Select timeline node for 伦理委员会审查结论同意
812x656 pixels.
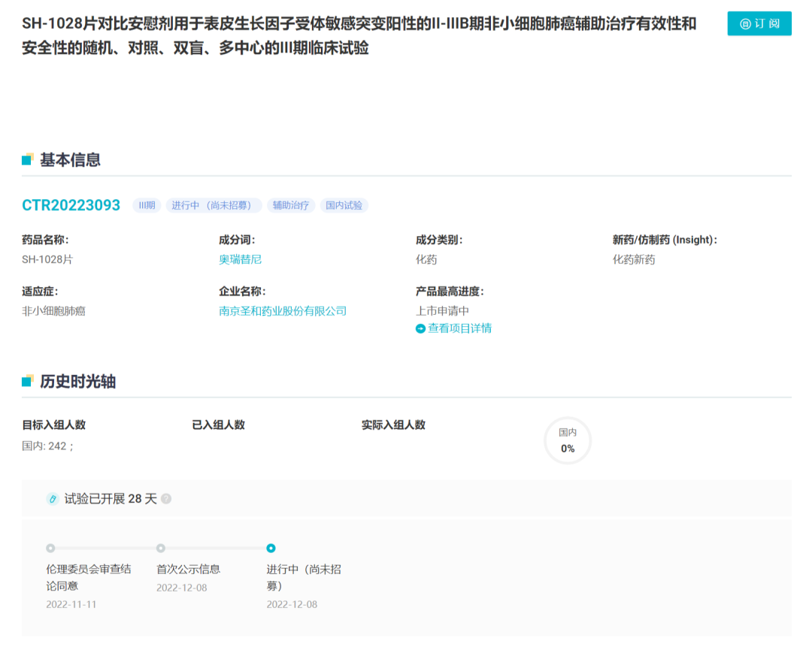point(50,548)
